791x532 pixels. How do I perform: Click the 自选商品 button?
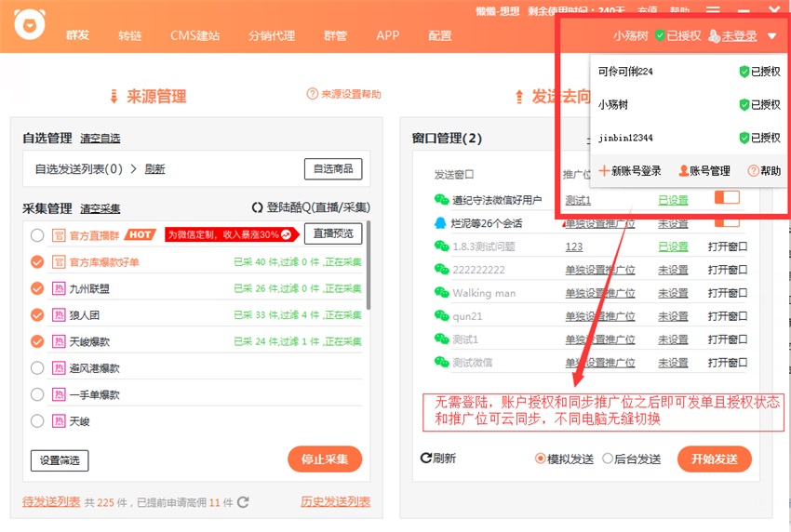tap(333, 169)
